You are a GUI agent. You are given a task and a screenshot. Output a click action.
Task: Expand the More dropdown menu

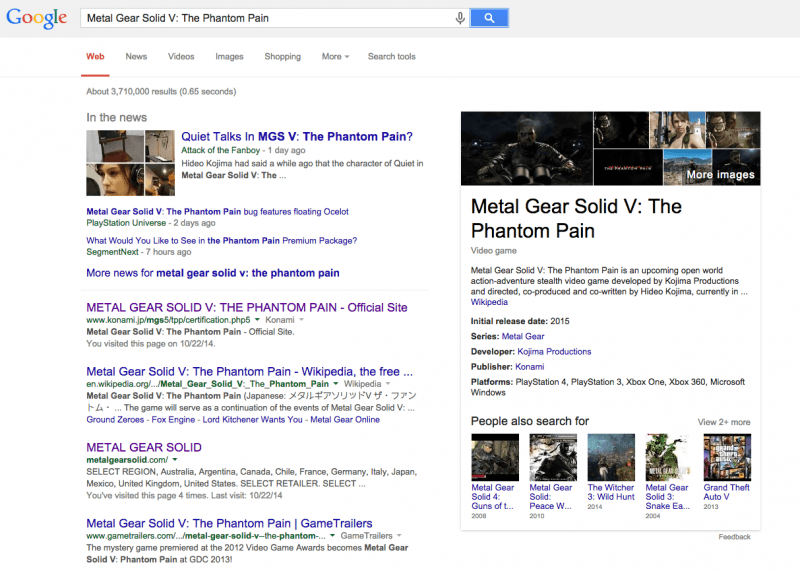[335, 57]
